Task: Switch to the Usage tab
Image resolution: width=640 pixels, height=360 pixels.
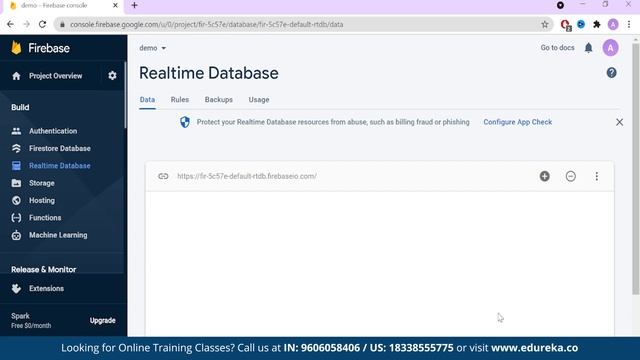Action: click(259, 100)
